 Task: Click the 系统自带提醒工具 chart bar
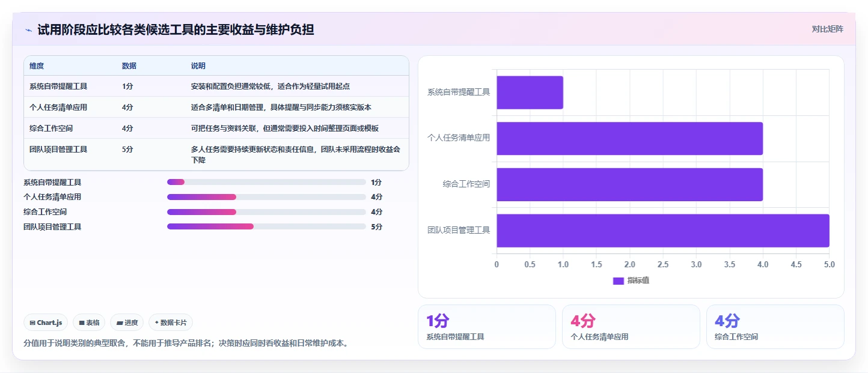tap(530, 92)
